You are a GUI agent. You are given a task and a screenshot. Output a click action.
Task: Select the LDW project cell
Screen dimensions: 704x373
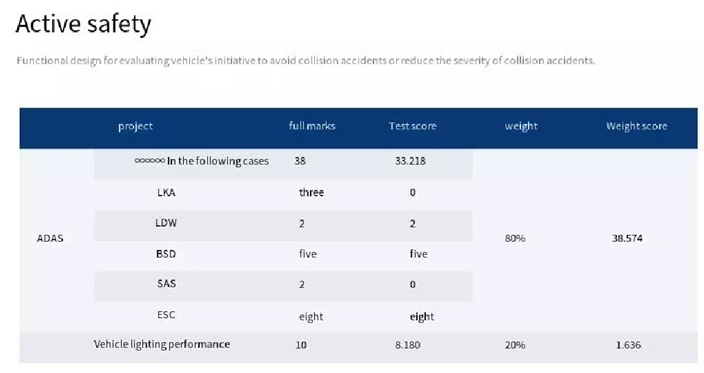(x=166, y=223)
